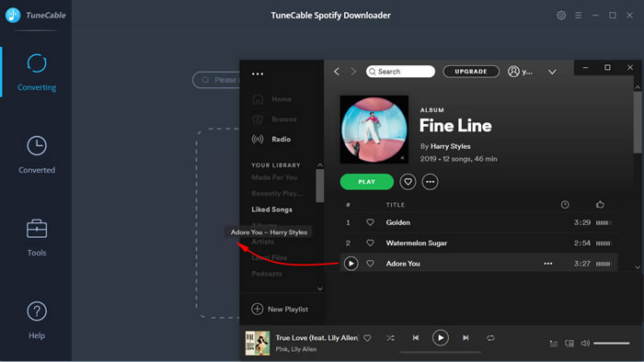Like the now playing track

point(368,338)
